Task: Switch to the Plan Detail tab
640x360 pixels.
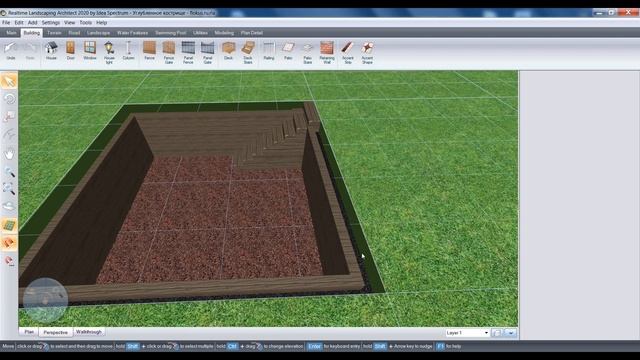Action: 252,33
